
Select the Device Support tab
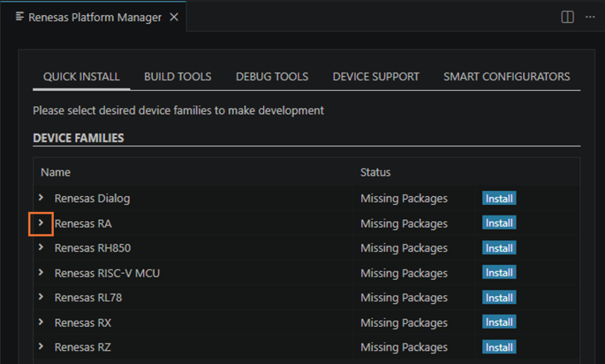(x=376, y=77)
